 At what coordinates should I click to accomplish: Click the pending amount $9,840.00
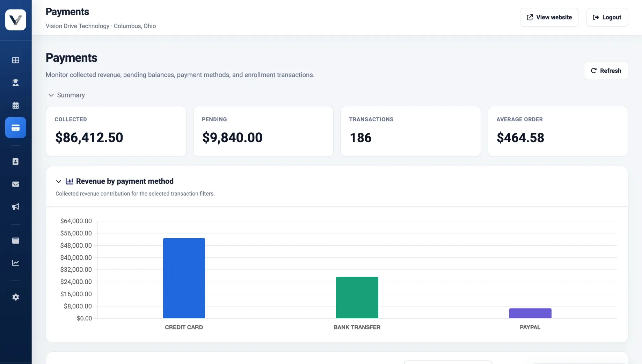click(x=232, y=138)
